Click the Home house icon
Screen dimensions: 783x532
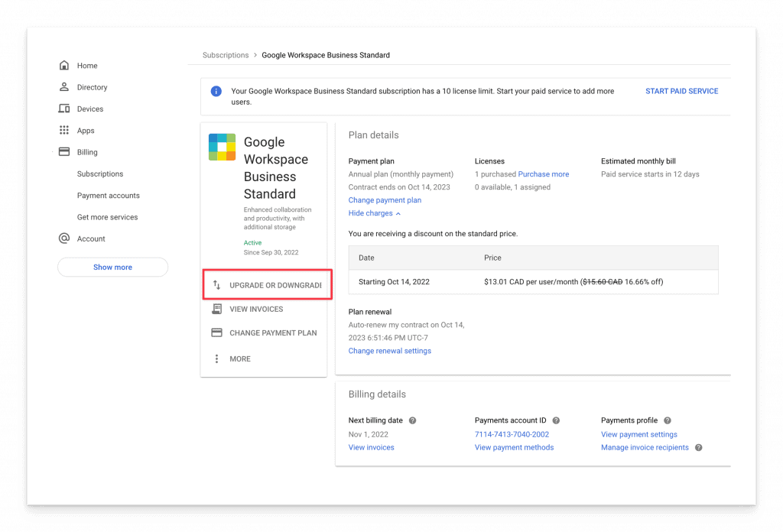(64, 66)
